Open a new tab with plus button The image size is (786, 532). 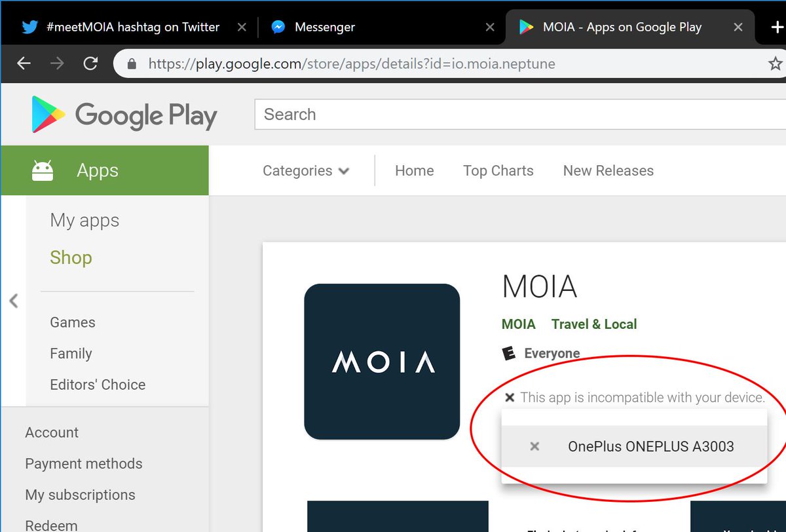[777, 28]
